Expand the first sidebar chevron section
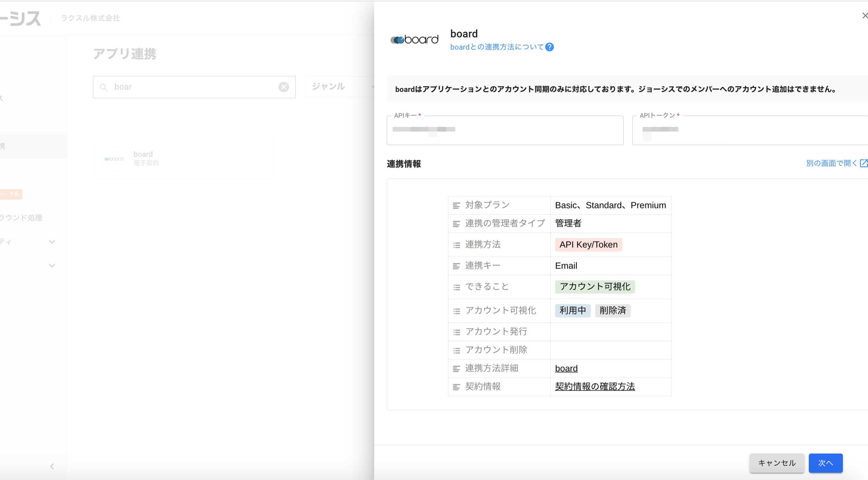 52,242
